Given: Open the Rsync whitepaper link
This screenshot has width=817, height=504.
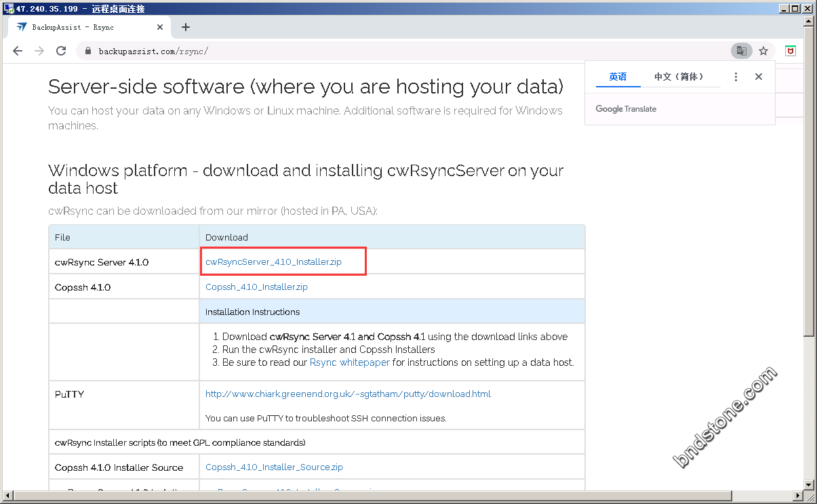Looking at the screenshot, I should pyautogui.click(x=350, y=362).
